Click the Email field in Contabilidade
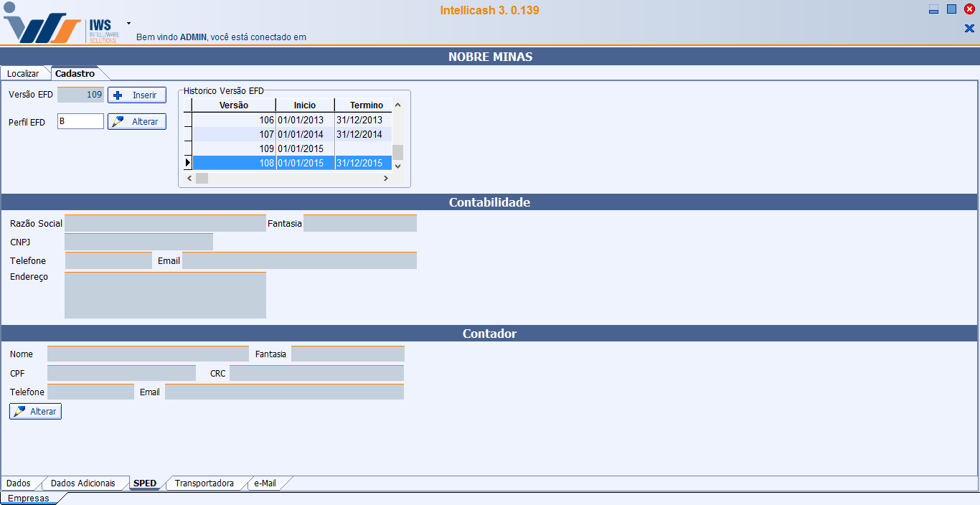The image size is (980, 505). click(299, 260)
